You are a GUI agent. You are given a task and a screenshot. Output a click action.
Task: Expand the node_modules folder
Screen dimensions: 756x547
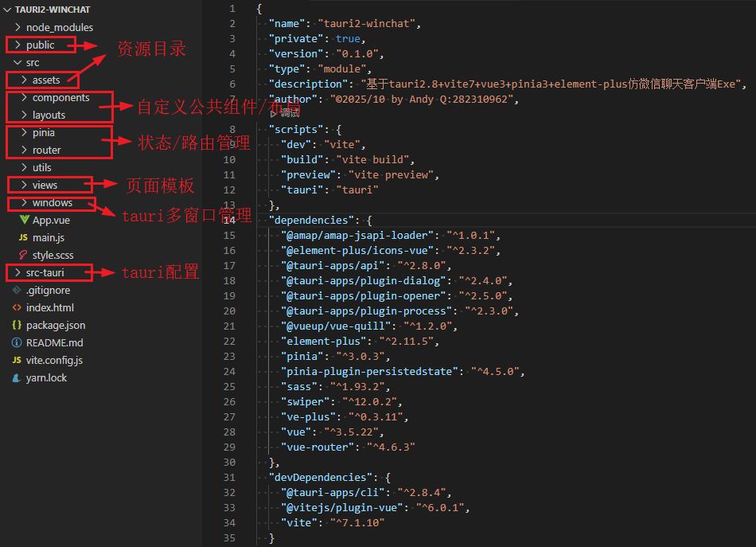coord(18,27)
